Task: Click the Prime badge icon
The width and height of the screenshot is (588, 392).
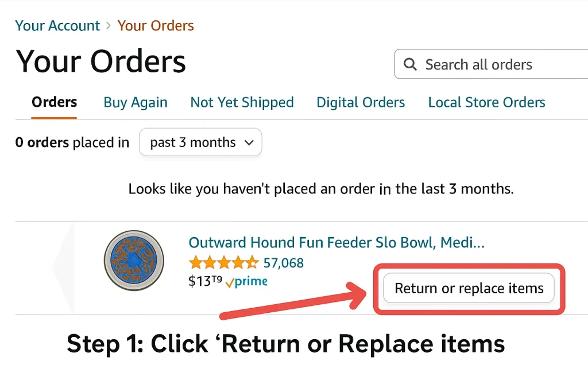Action: click(247, 281)
